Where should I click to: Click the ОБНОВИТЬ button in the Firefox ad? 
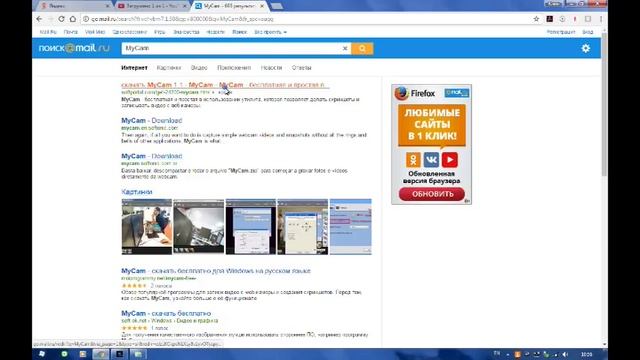click(x=432, y=194)
